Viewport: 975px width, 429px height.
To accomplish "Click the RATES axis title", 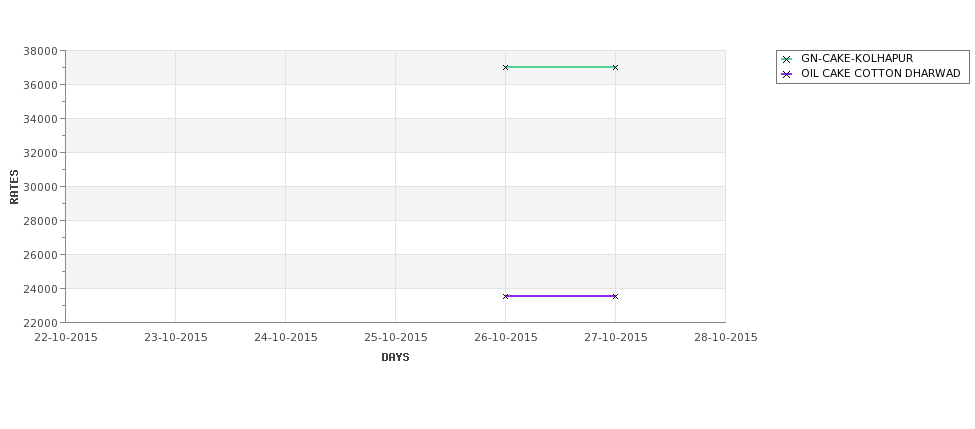I will [x=14, y=187].
